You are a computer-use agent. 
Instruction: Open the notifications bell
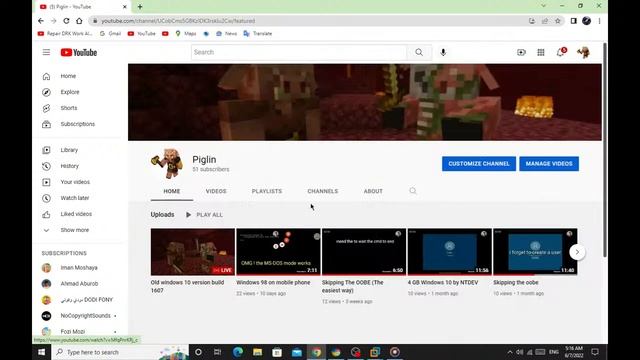(x=561, y=52)
